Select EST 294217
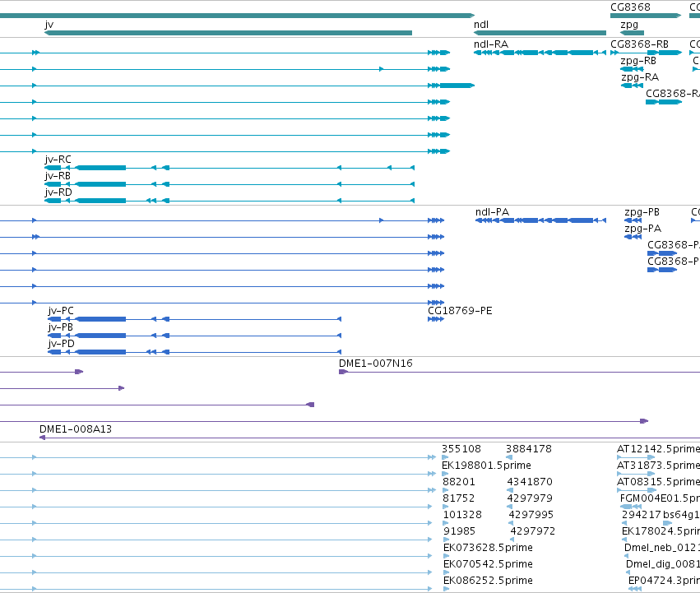The height and width of the screenshot is (593, 700). tap(624, 523)
